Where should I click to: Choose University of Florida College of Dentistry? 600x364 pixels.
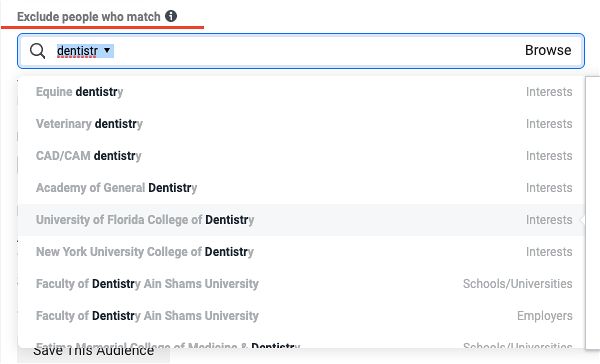click(x=301, y=220)
